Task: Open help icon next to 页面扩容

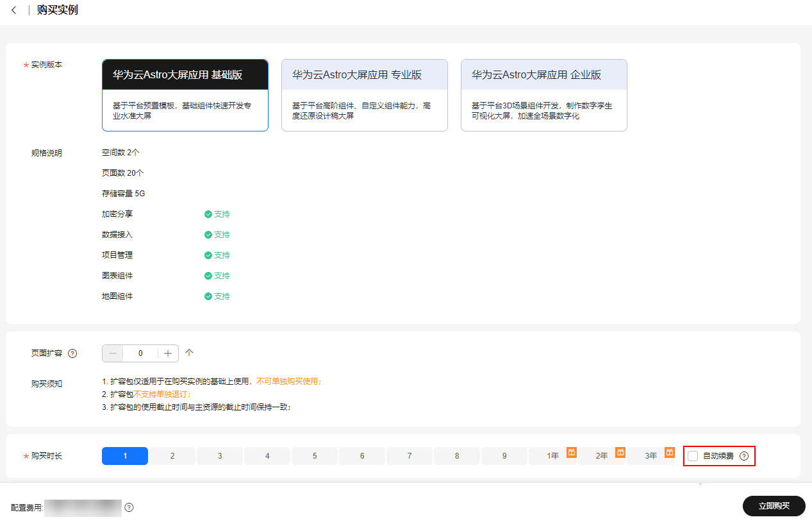Action: 72,353
